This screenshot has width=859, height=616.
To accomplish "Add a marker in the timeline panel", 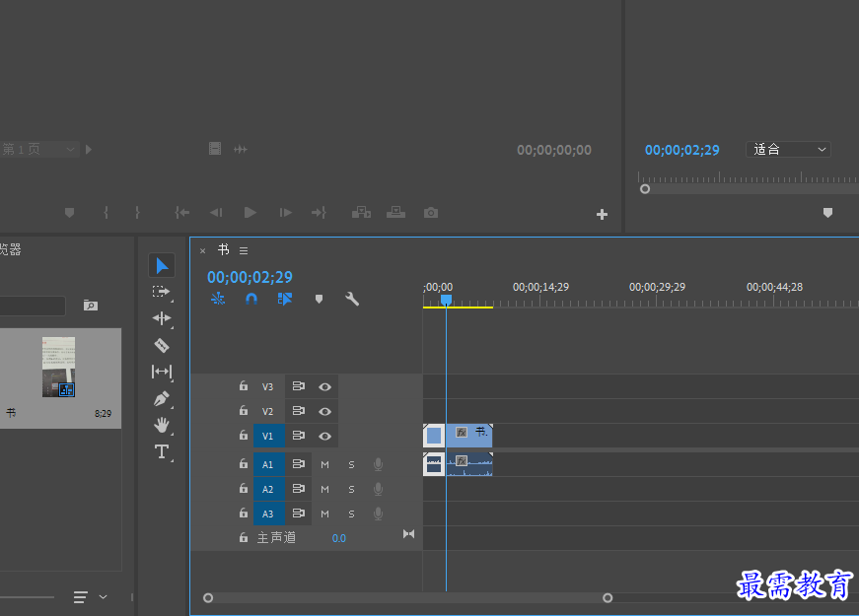I will (319, 299).
